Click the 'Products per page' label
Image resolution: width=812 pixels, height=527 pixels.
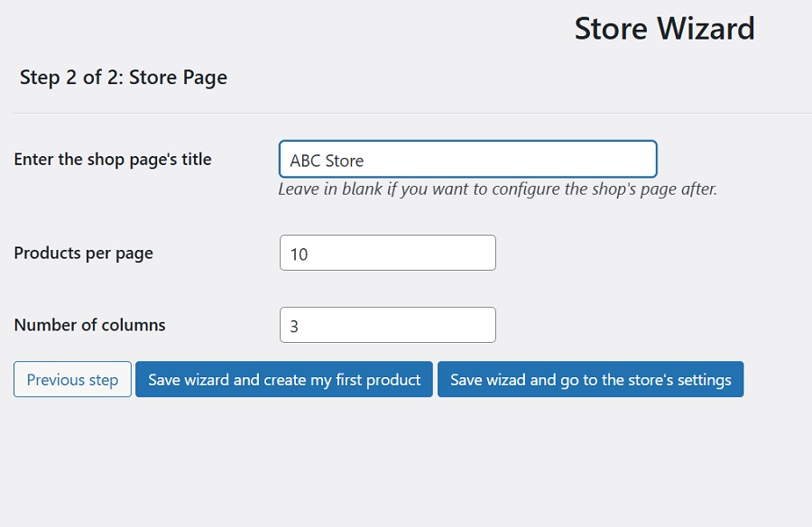[x=83, y=253]
